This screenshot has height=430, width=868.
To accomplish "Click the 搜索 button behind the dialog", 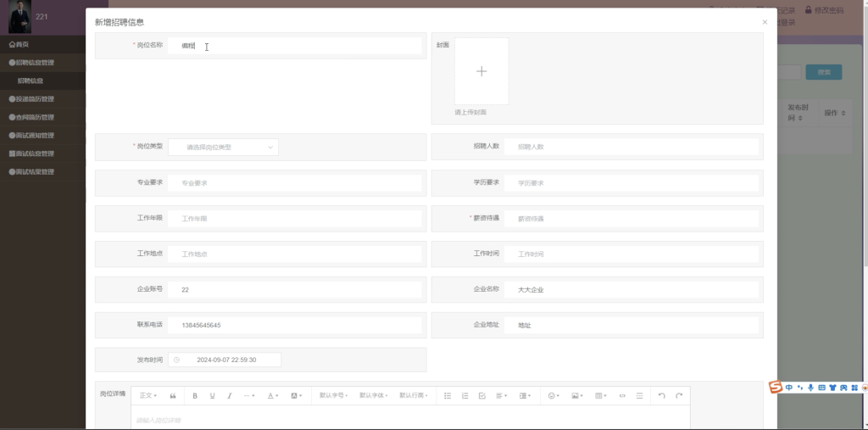I will coord(824,72).
